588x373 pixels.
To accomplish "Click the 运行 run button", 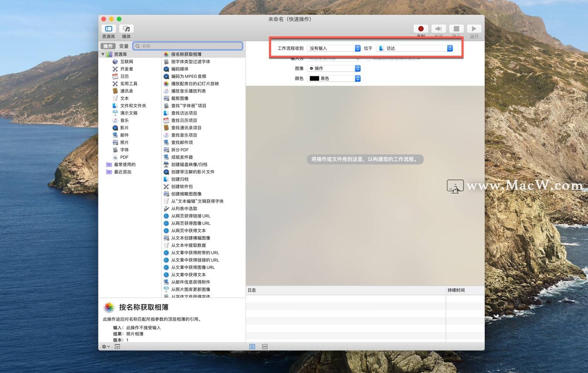I will coord(474,29).
